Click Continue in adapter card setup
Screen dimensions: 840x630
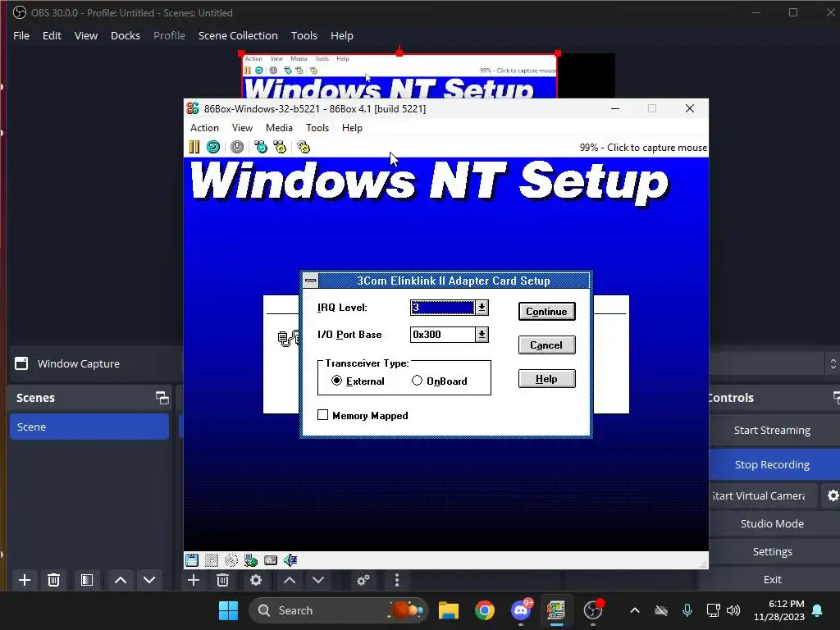click(546, 311)
